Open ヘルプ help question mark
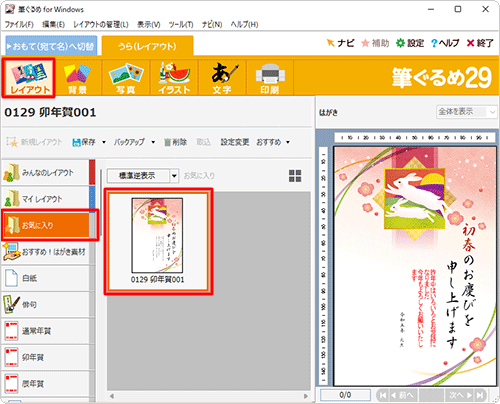Screen dimensions: 500x404 tap(445, 43)
